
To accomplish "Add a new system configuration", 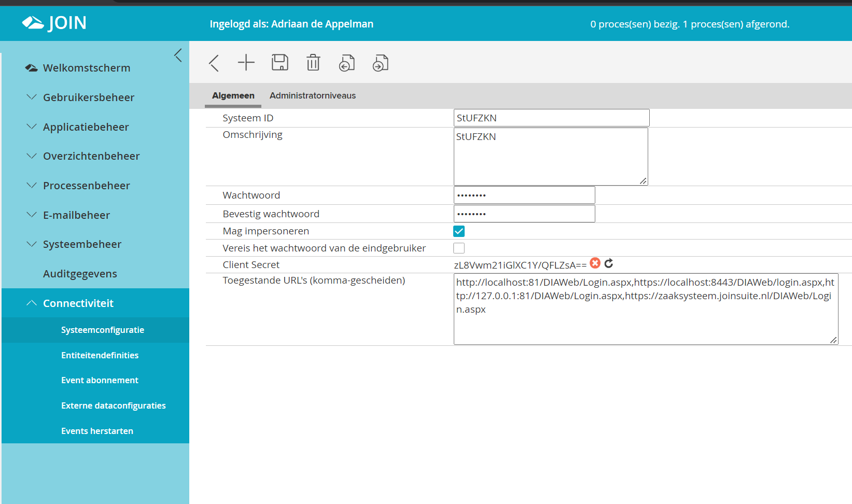I will 246,63.
